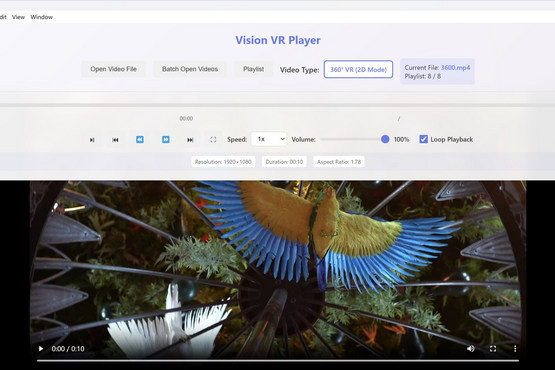Open the Window menu
The width and height of the screenshot is (555, 370).
click(41, 17)
